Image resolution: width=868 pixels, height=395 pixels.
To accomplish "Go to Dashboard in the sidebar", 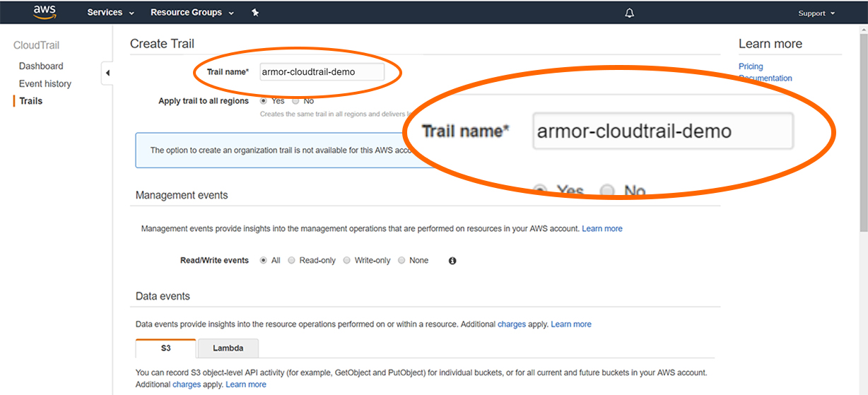I will tap(41, 66).
